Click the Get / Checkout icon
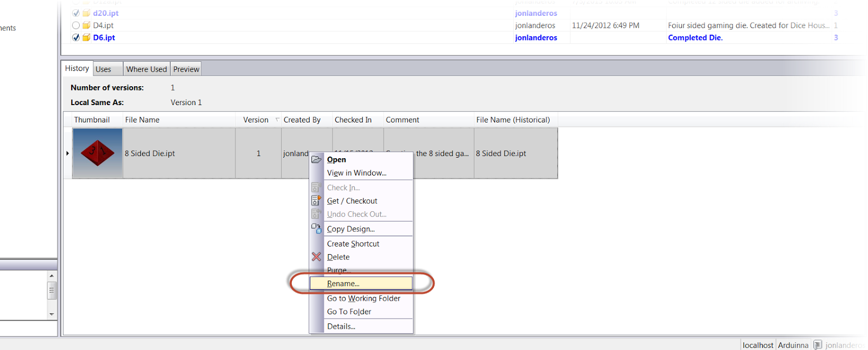 coord(316,200)
